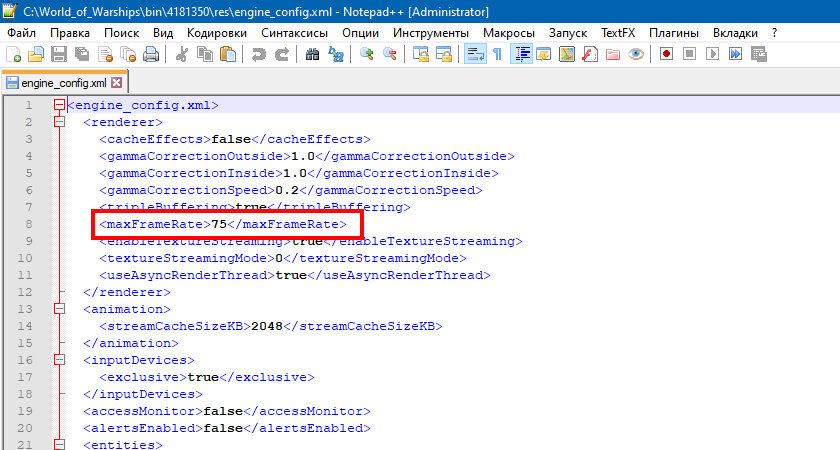Open the Запуск menu
Image resolution: width=840 pixels, height=450 pixels.
568,33
